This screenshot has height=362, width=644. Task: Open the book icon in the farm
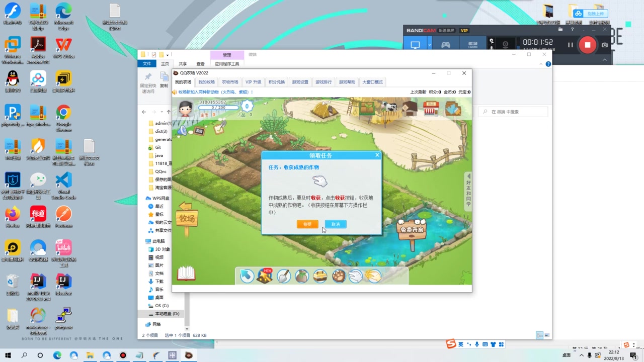pos(186,274)
